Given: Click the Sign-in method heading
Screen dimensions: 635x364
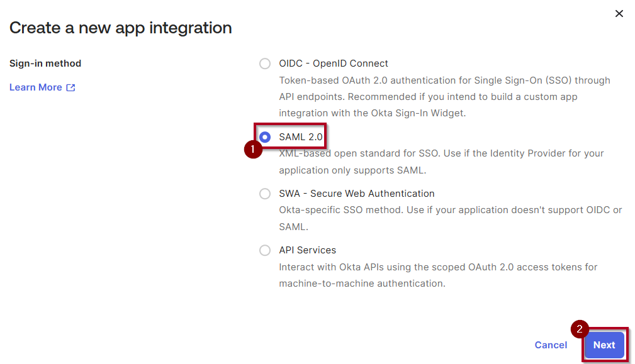Looking at the screenshot, I should 45,63.
